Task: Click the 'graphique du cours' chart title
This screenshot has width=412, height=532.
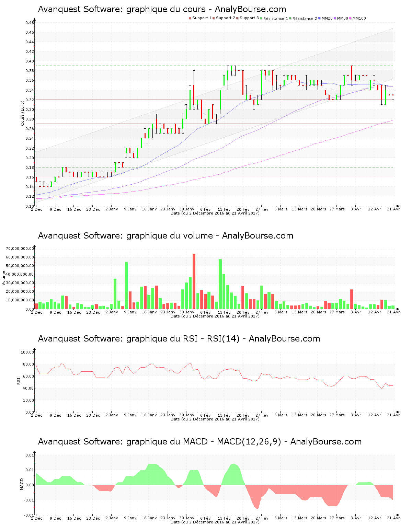Action: (x=162, y=9)
